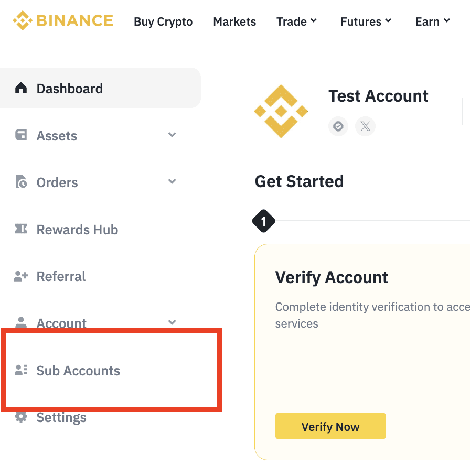Click the Dashboard home icon

point(21,88)
